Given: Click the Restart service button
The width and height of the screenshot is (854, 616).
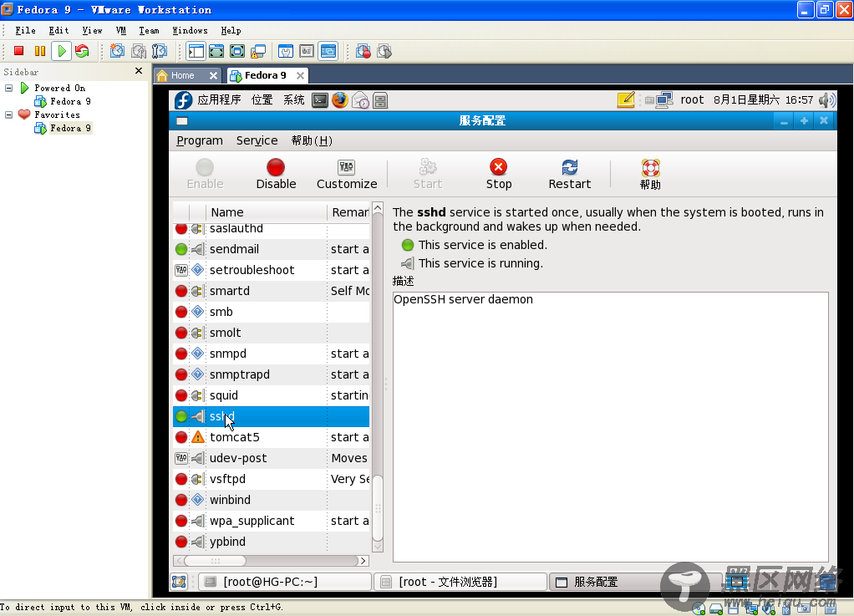Looking at the screenshot, I should pyautogui.click(x=570, y=174).
